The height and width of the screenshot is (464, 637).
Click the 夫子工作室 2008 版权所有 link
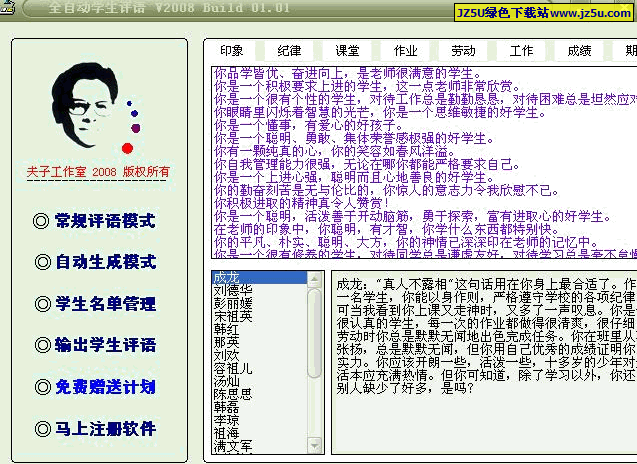click(x=98, y=172)
